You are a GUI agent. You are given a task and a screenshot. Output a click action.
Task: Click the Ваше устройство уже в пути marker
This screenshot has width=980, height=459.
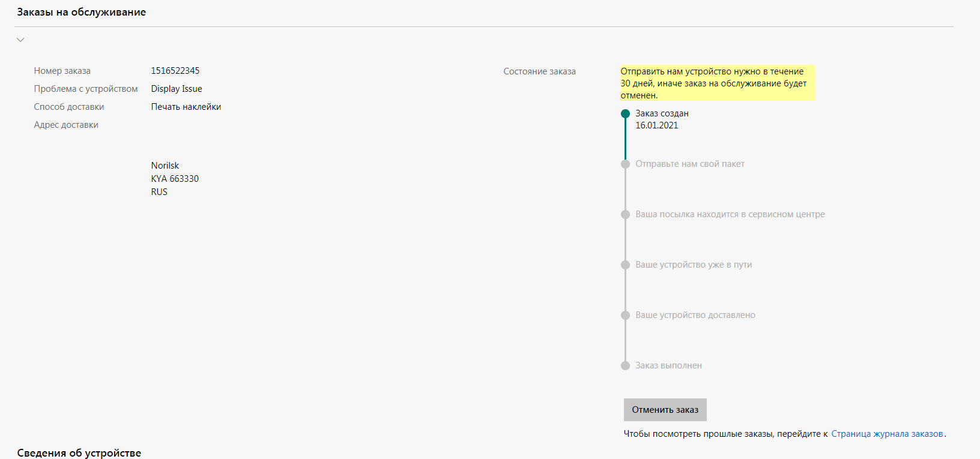point(625,265)
